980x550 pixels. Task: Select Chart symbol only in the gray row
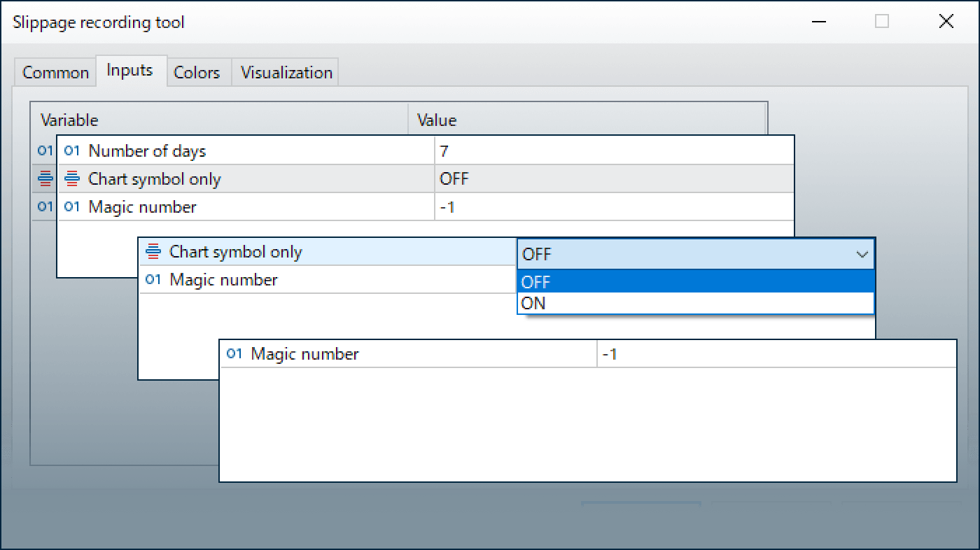[x=155, y=179]
